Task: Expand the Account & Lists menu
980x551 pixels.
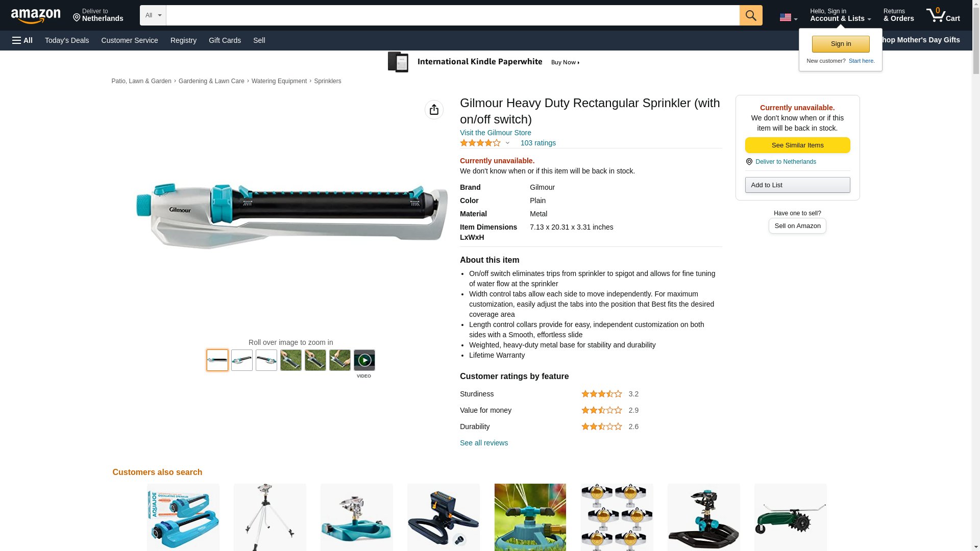Action: pos(840,15)
